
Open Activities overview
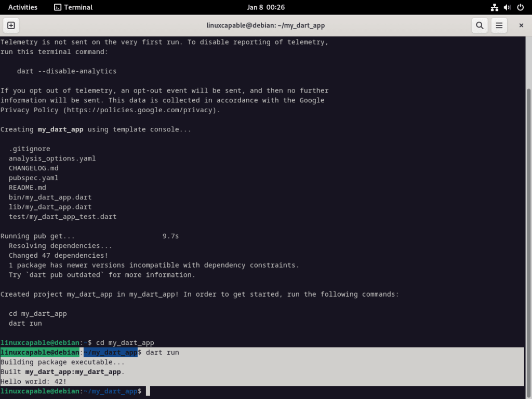tap(23, 7)
